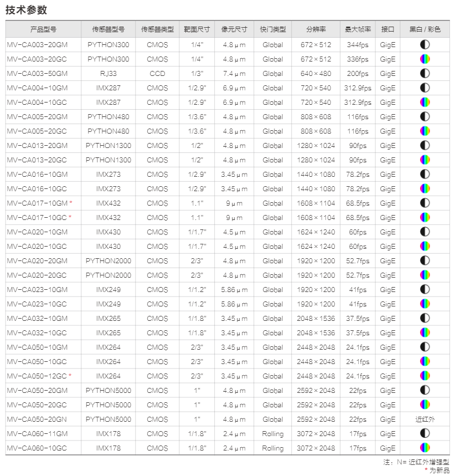
Task: Click the RJ33 sensor model cell
Action: pos(108,74)
